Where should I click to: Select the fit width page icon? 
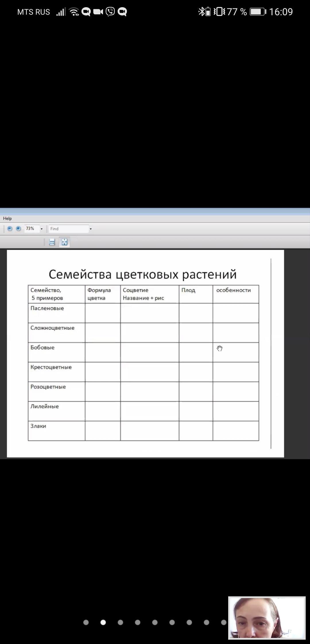click(x=52, y=242)
